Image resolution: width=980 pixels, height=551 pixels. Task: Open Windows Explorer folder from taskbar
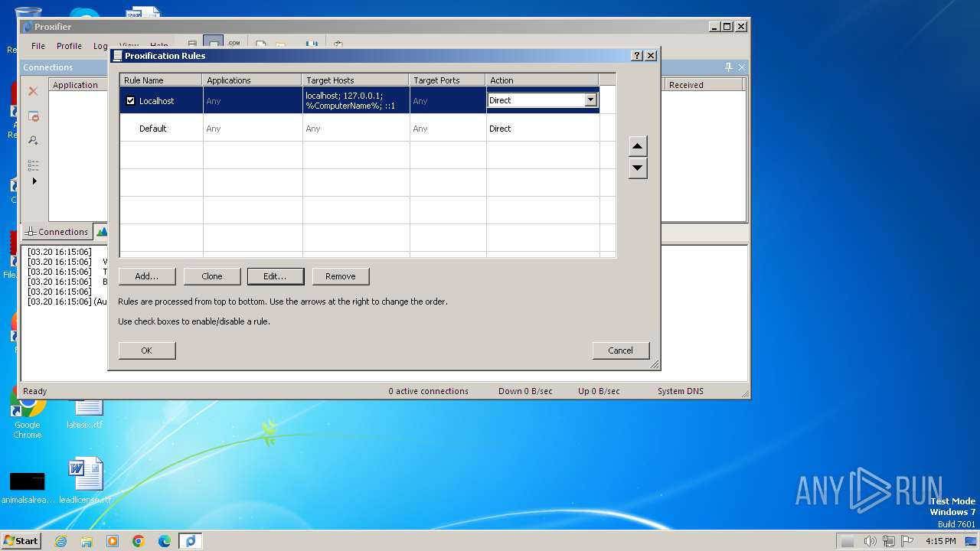coord(87,541)
